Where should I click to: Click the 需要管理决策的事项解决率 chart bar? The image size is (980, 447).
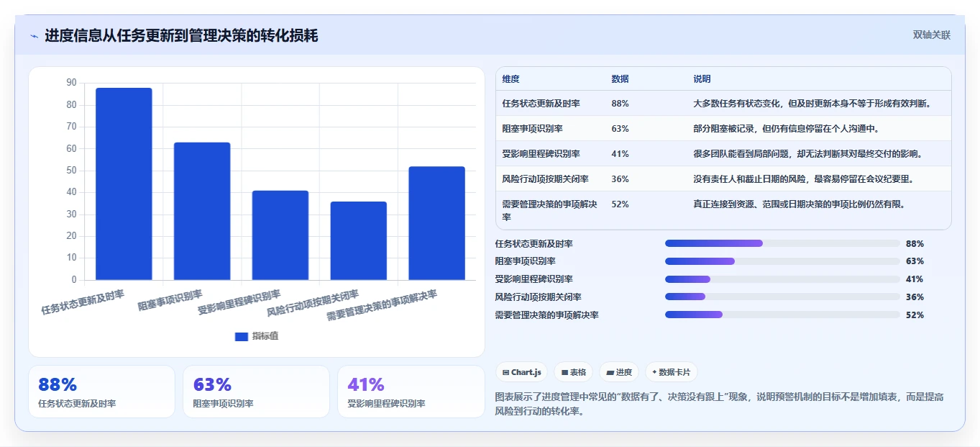click(436, 223)
